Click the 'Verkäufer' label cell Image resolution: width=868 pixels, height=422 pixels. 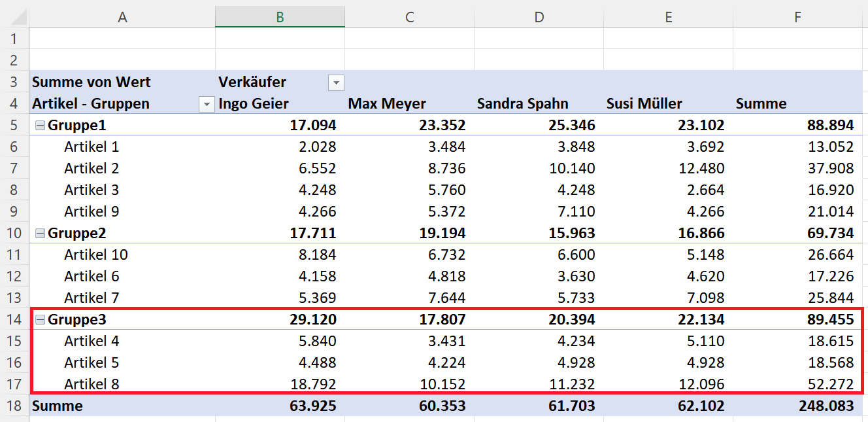coord(252,82)
